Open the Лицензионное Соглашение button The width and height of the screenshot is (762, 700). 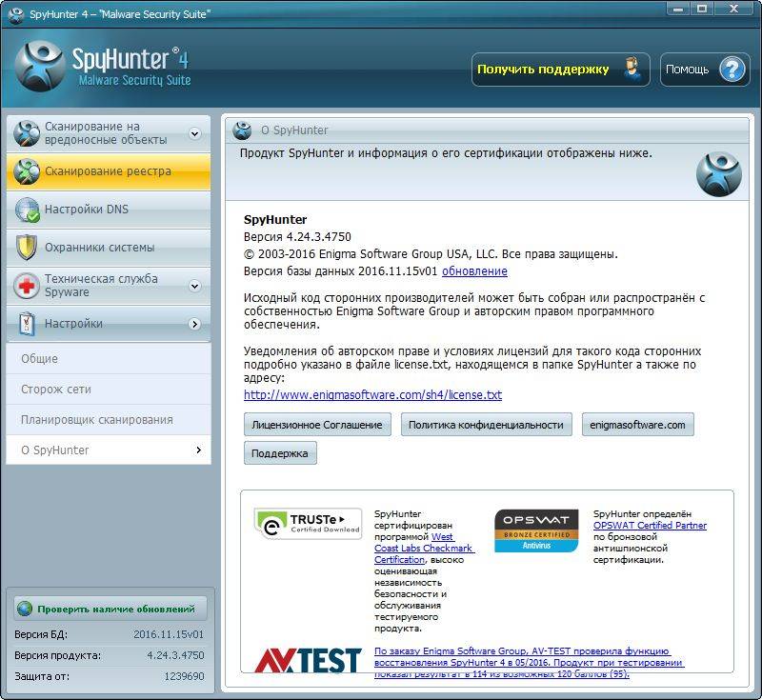[317, 425]
